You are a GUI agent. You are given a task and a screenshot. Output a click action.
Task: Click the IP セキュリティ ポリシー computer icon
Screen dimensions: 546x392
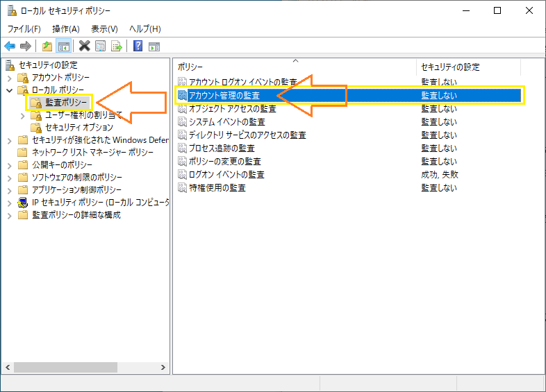tap(23, 203)
